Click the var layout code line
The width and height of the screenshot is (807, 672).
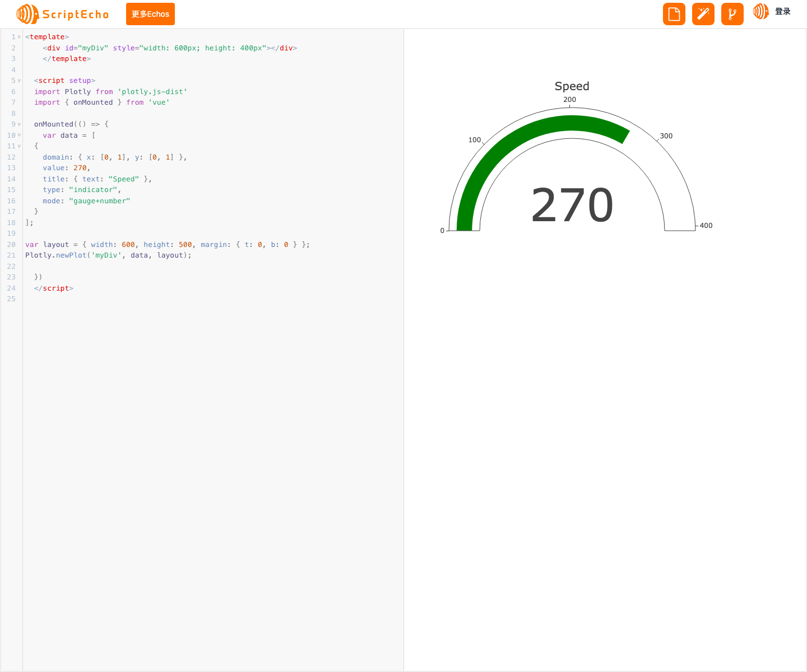point(168,245)
